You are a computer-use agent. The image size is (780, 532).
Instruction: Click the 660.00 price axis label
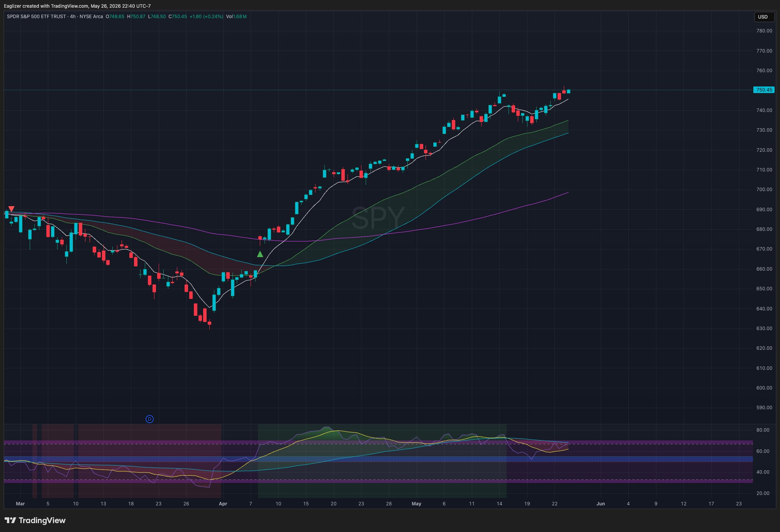tap(764, 269)
